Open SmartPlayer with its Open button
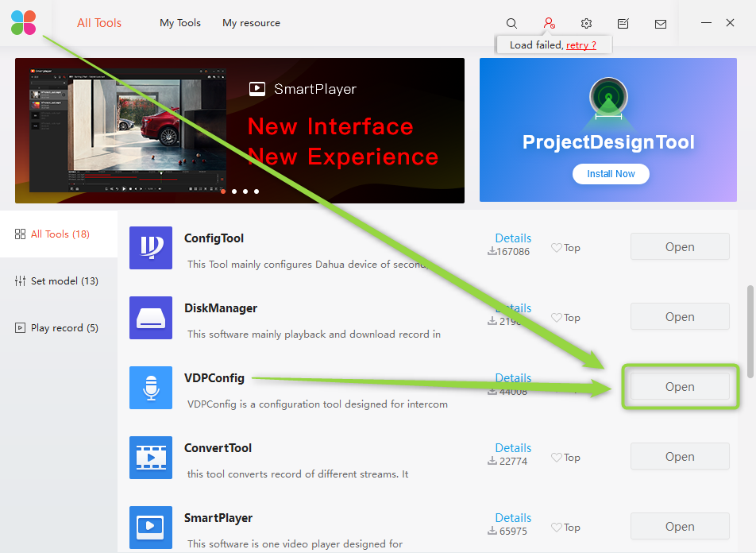Screen dimensions: 756x553 coord(680,527)
